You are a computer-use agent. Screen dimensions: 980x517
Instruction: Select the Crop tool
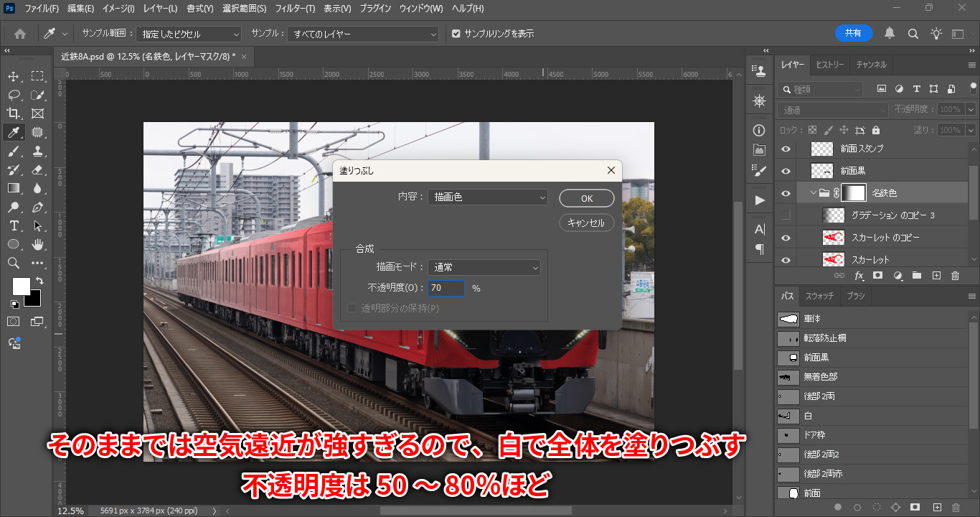14,113
